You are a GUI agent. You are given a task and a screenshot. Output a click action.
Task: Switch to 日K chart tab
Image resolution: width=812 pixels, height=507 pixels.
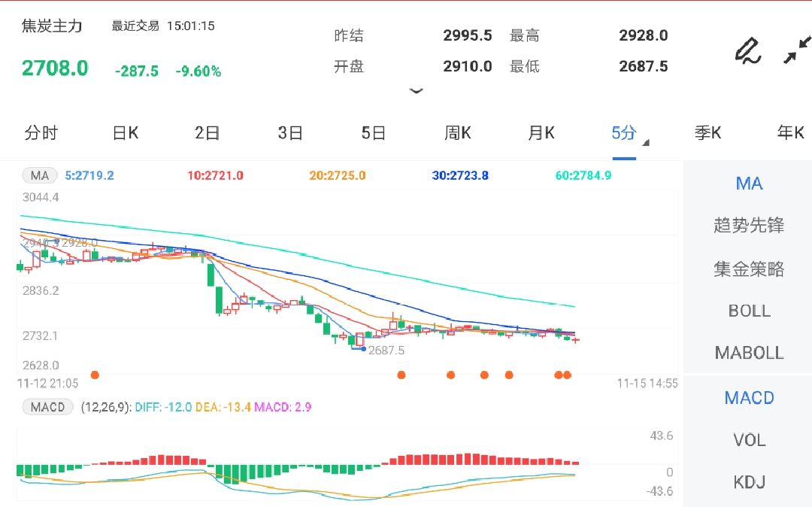tap(126, 133)
